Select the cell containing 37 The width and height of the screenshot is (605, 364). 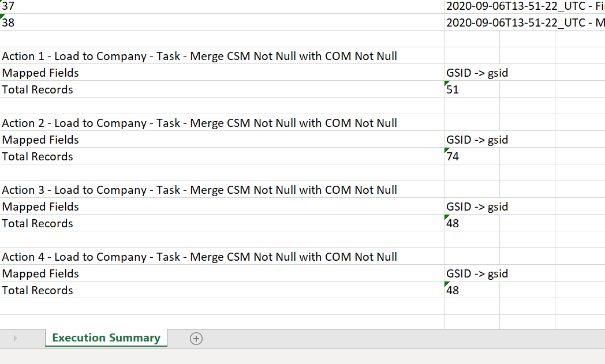[222, 6]
